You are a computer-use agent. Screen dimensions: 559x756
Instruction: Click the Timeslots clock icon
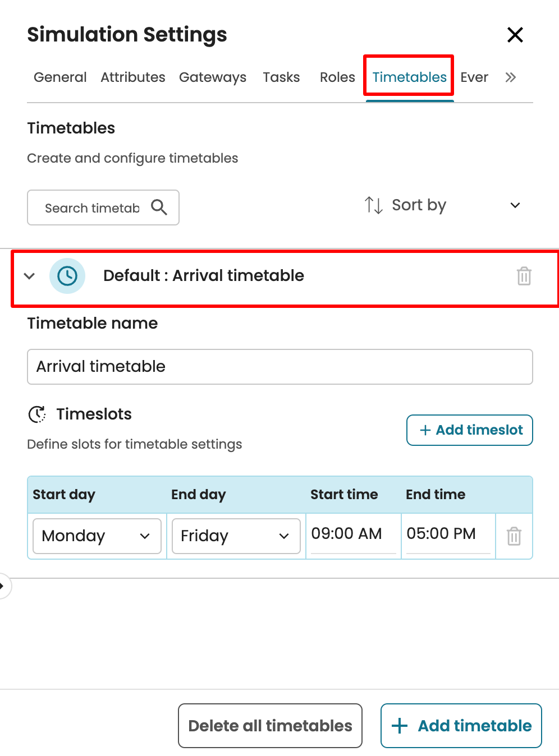click(x=37, y=414)
